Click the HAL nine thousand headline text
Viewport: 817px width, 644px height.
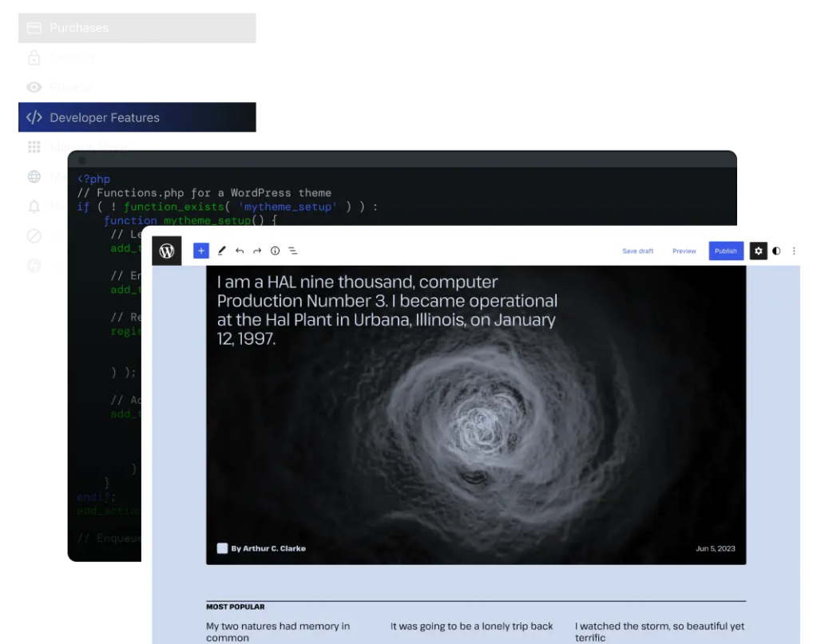[x=387, y=310]
